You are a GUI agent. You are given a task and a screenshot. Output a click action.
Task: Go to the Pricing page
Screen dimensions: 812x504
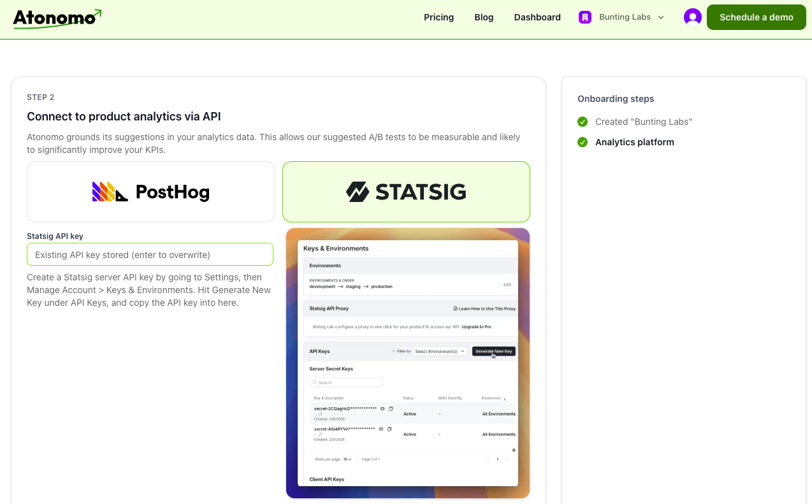pos(439,17)
